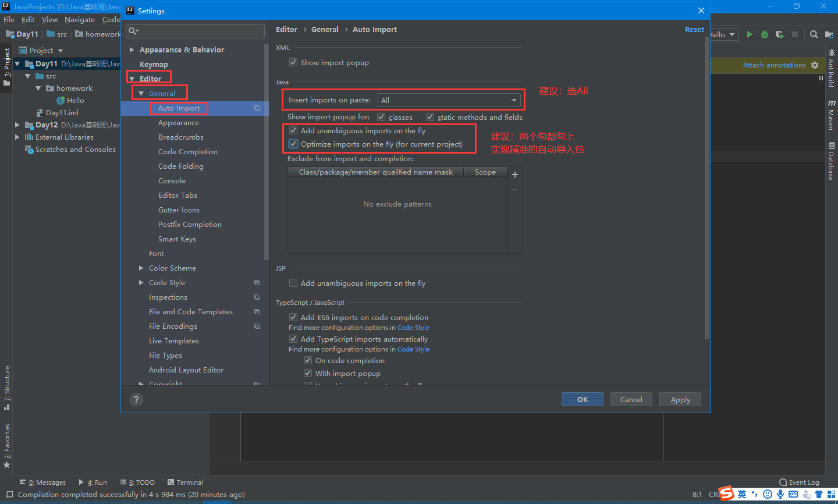The image size is (838, 504).
Task: Expand the Code Style settings node
Action: [x=141, y=283]
